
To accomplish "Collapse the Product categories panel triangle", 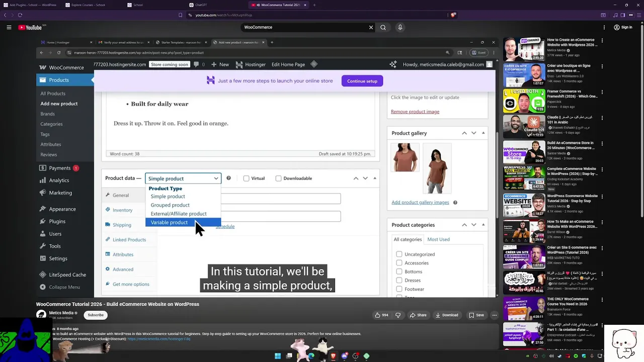I will point(484,225).
